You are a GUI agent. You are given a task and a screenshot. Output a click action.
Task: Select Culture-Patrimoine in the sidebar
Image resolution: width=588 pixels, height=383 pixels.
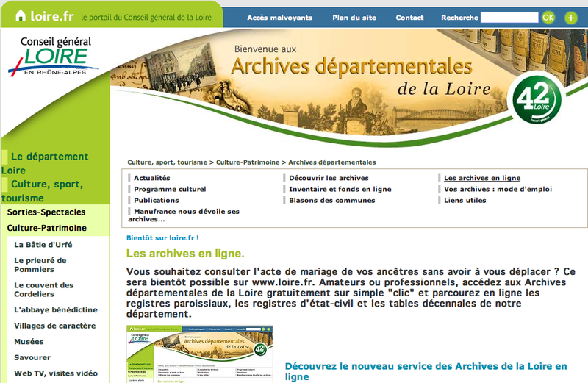[x=47, y=228]
